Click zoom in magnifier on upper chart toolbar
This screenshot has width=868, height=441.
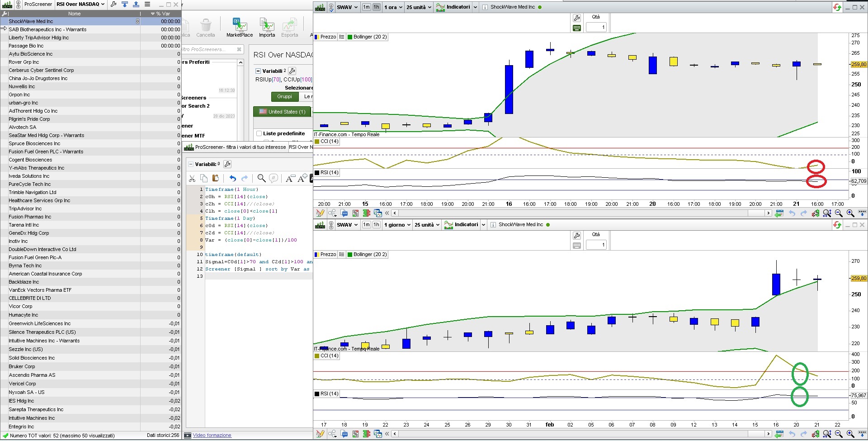click(850, 213)
